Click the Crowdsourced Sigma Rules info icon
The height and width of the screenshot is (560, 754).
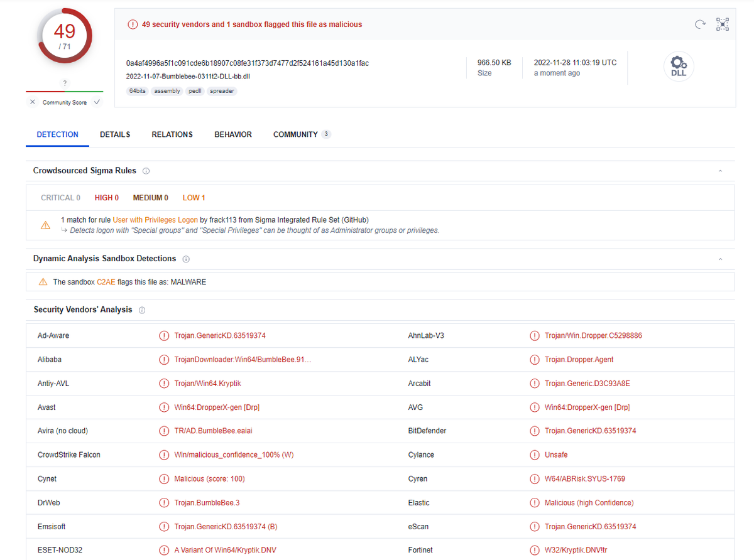[x=146, y=171]
